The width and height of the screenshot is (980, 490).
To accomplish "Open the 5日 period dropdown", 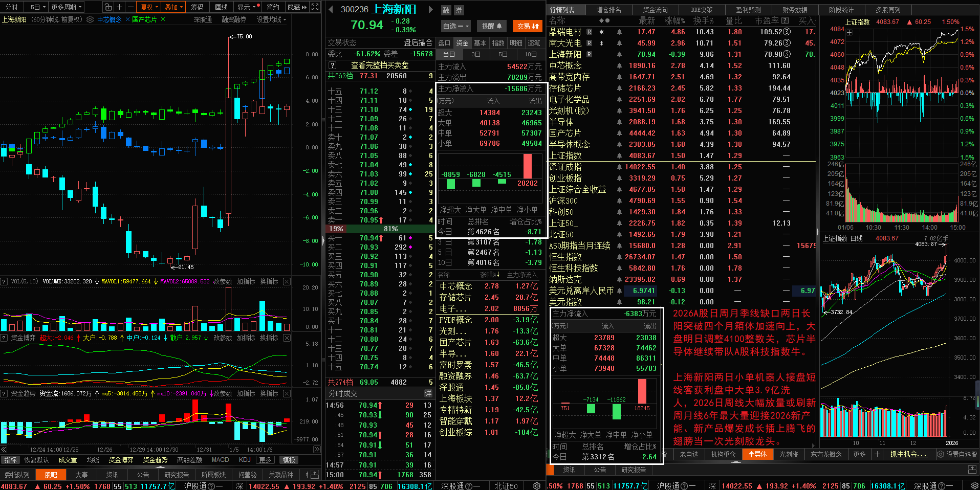I will pyautogui.click(x=38, y=7).
